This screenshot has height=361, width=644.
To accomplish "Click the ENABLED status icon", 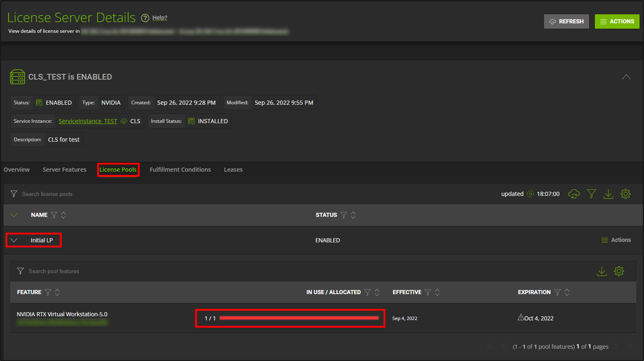I will (x=39, y=102).
